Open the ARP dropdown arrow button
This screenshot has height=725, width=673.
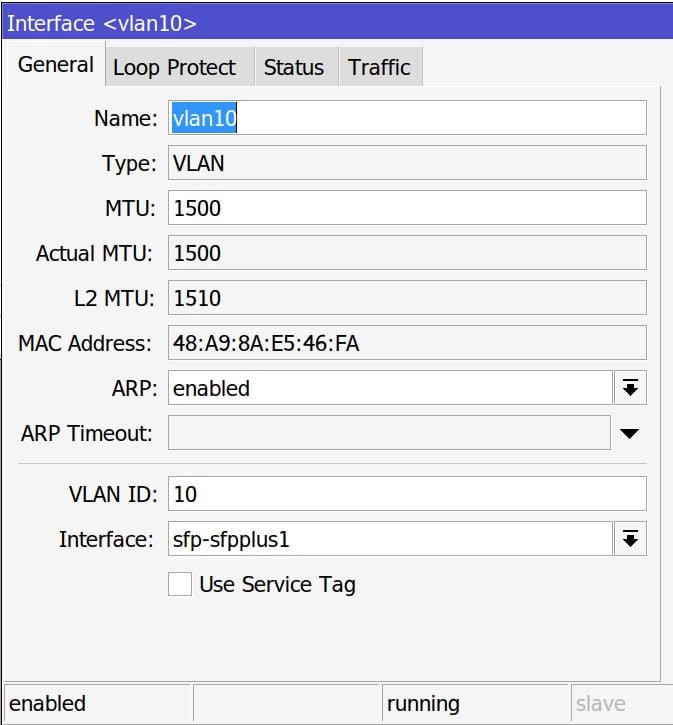629,388
